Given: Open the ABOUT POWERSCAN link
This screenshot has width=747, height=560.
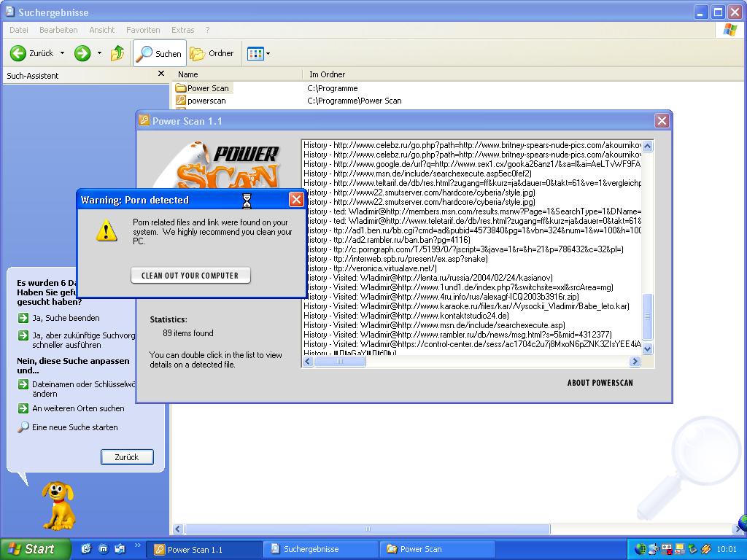Looking at the screenshot, I should pyautogui.click(x=600, y=383).
